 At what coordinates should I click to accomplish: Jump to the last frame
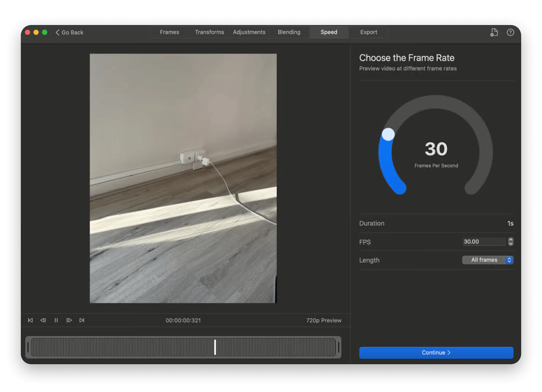[x=82, y=320]
